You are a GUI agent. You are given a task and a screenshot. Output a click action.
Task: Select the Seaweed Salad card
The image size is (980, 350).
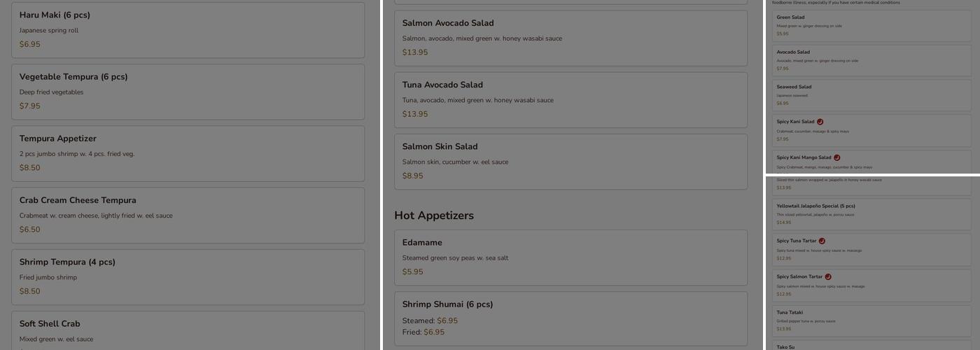pos(871,95)
